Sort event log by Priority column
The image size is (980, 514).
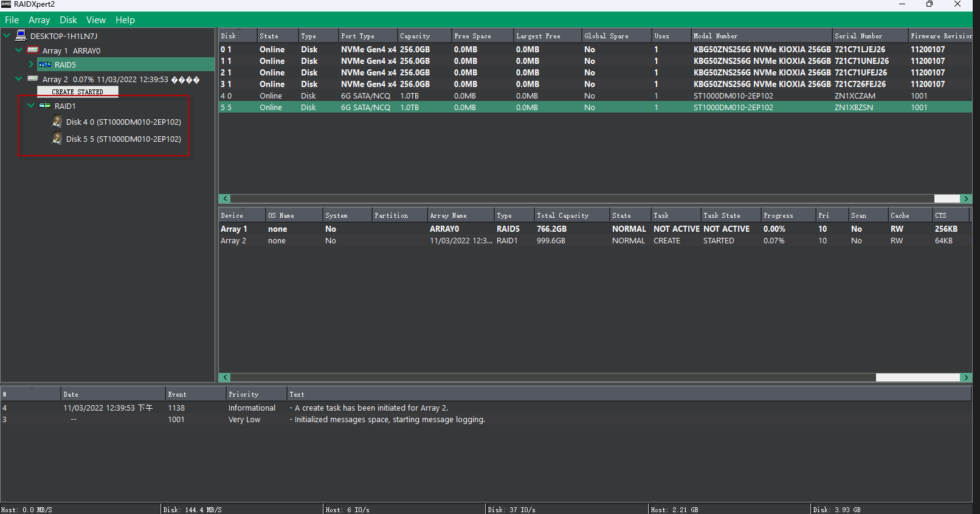[257, 394]
